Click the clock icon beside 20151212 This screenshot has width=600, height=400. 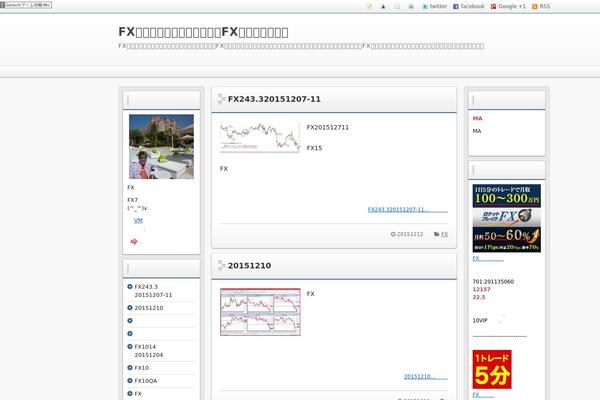point(393,234)
